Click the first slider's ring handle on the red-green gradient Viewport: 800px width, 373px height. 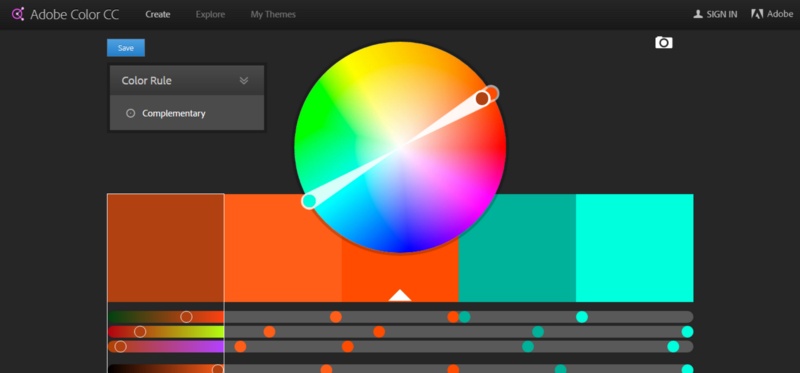(186, 317)
